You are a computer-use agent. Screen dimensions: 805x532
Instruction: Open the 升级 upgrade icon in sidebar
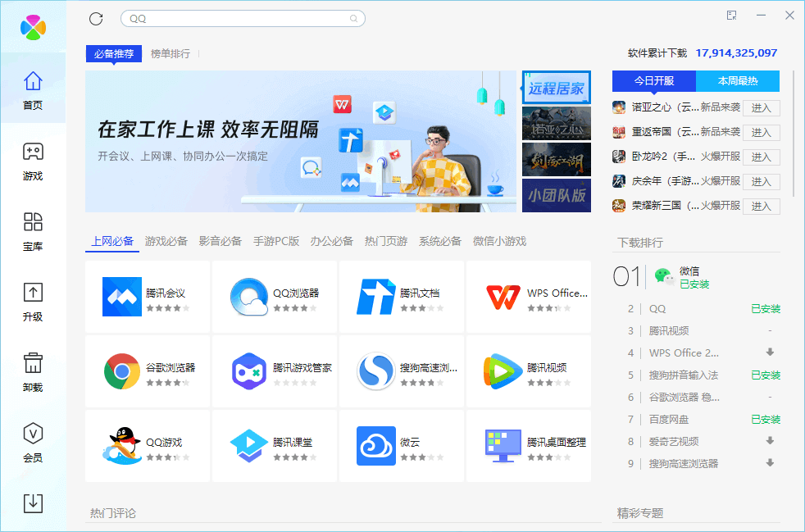(33, 292)
